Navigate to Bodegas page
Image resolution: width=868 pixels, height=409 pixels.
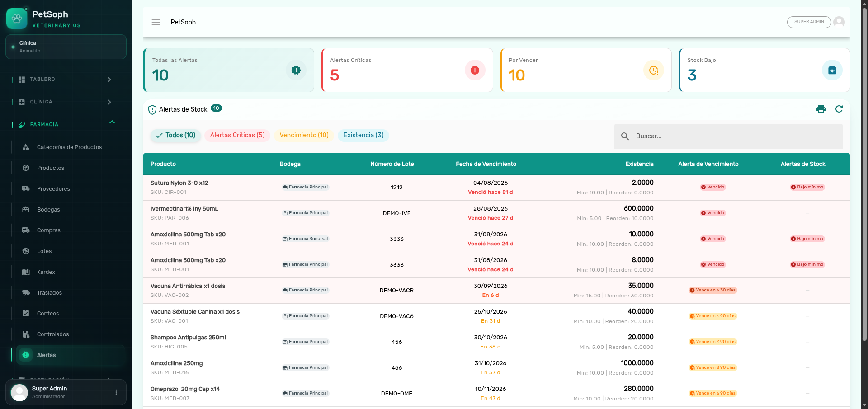pos(48,210)
